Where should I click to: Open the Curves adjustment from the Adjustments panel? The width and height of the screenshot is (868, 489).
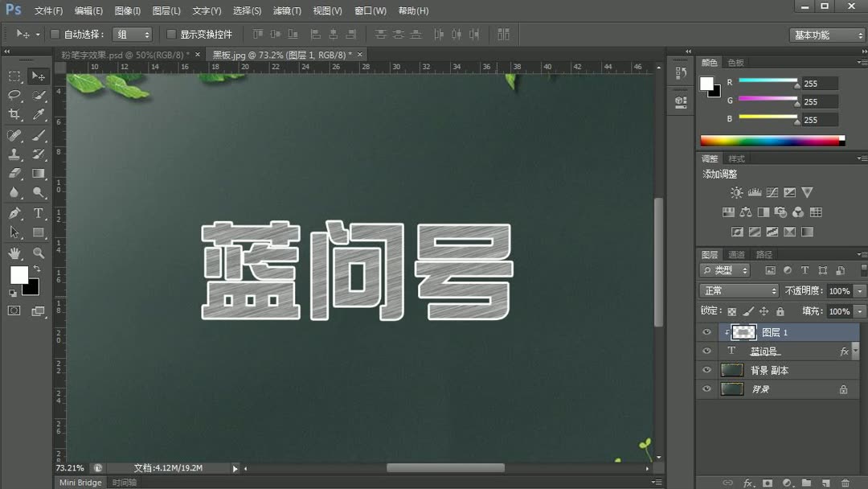pyautogui.click(x=772, y=193)
